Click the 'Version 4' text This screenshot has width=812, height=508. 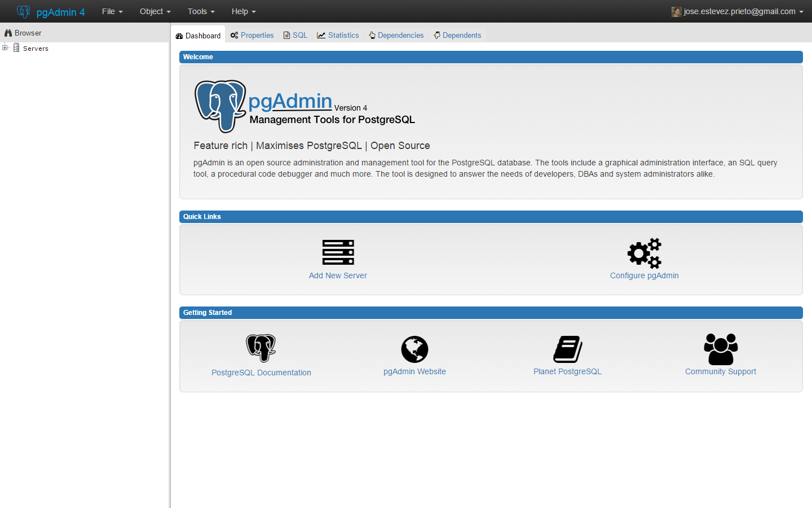point(351,108)
